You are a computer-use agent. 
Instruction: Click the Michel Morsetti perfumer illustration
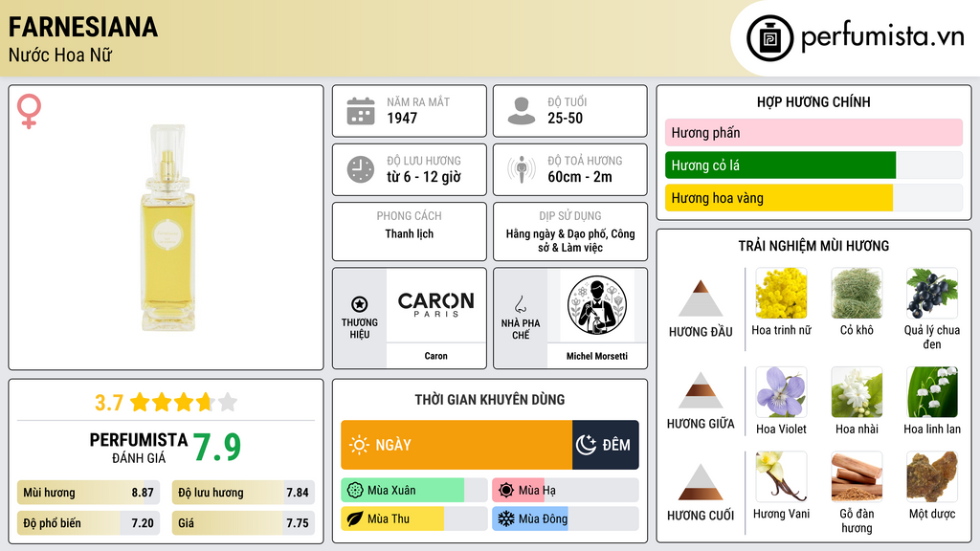coord(597,306)
